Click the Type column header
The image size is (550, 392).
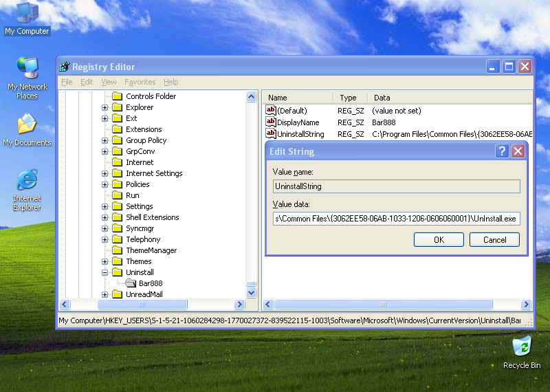[x=351, y=98]
